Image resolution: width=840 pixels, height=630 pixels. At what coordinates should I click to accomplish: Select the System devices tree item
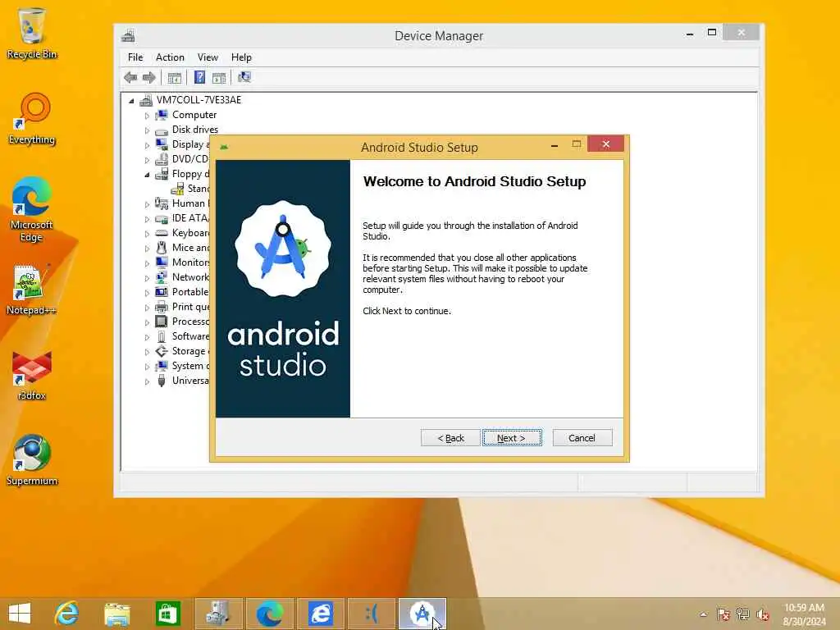190,366
